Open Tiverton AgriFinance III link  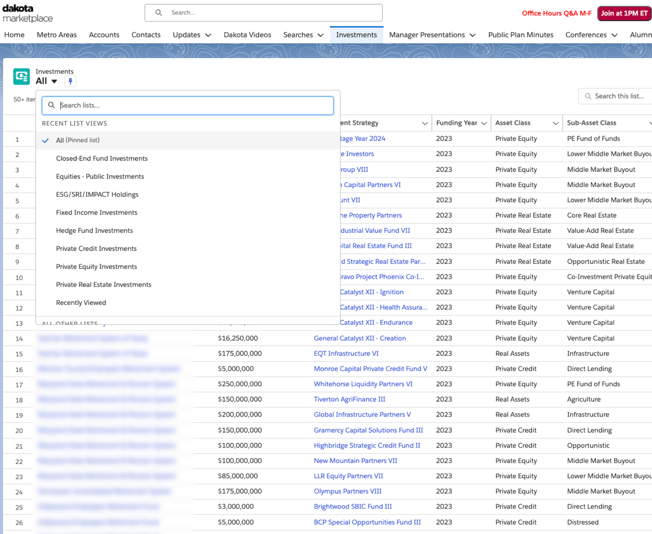click(349, 399)
